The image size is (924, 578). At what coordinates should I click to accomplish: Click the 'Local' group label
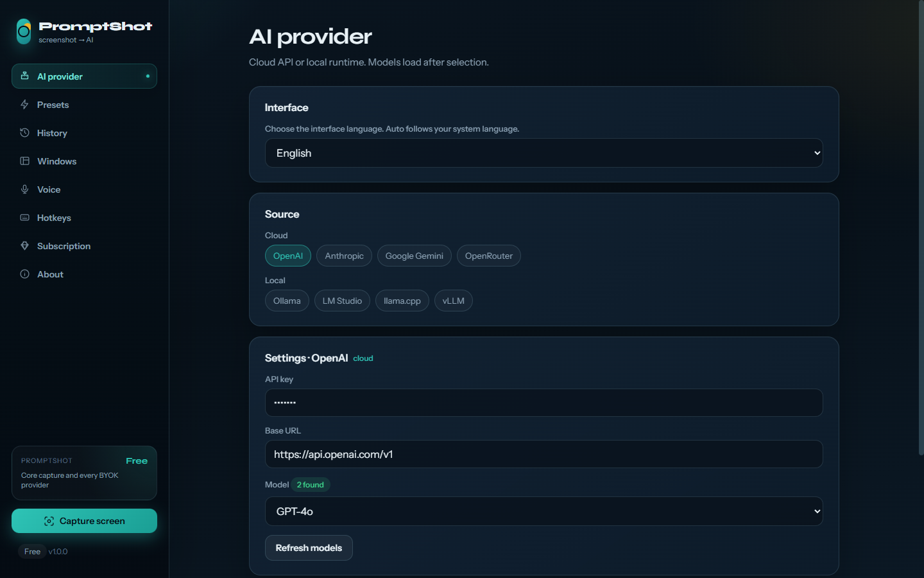pyautogui.click(x=275, y=280)
